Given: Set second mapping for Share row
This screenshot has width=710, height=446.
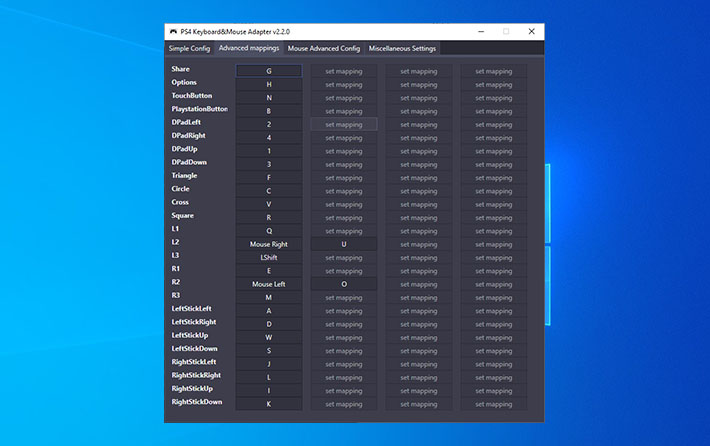Looking at the screenshot, I should 344,71.
